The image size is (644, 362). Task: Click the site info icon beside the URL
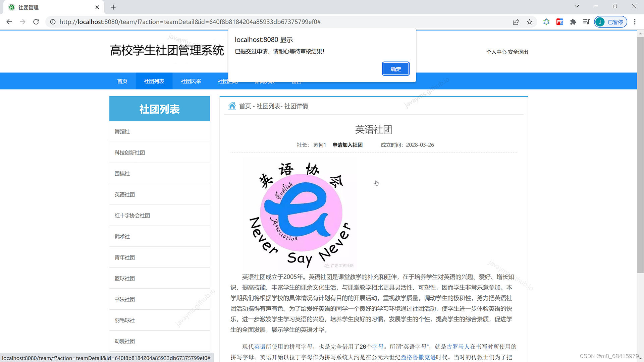pos(53,22)
